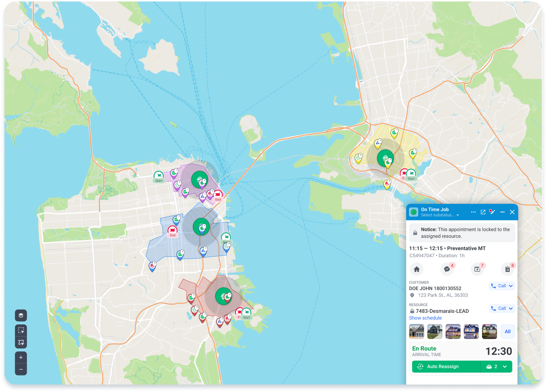Open the messages icon with 4 notifications
Viewport: 547px width, 392px height.
tap(447, 269)
